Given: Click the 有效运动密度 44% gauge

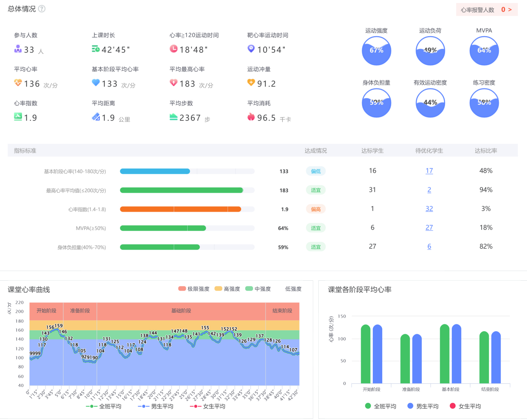Looking at the screenshot, I should [x=430, y=103].
